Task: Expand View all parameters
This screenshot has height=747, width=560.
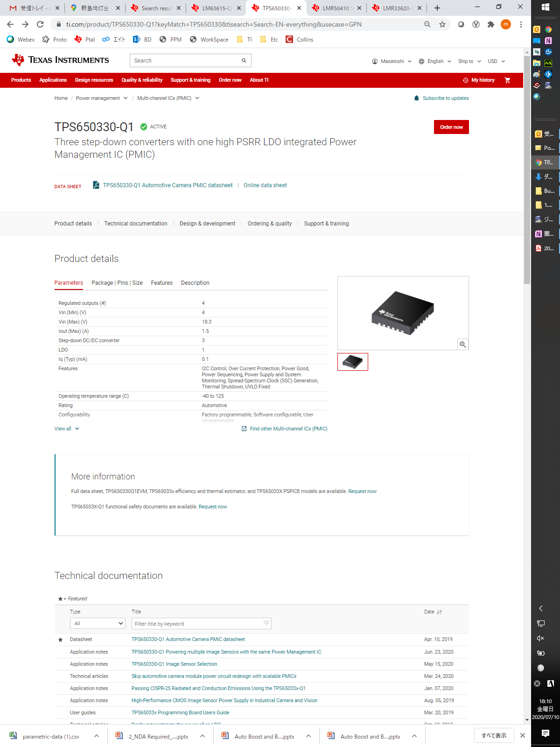Action: [x=67, y=429]
